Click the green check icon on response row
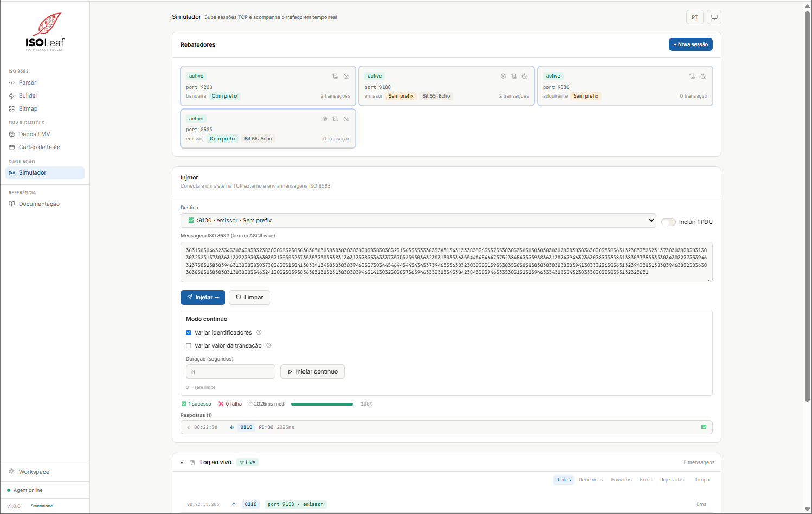The image size is (812, 514). (704, 427)
